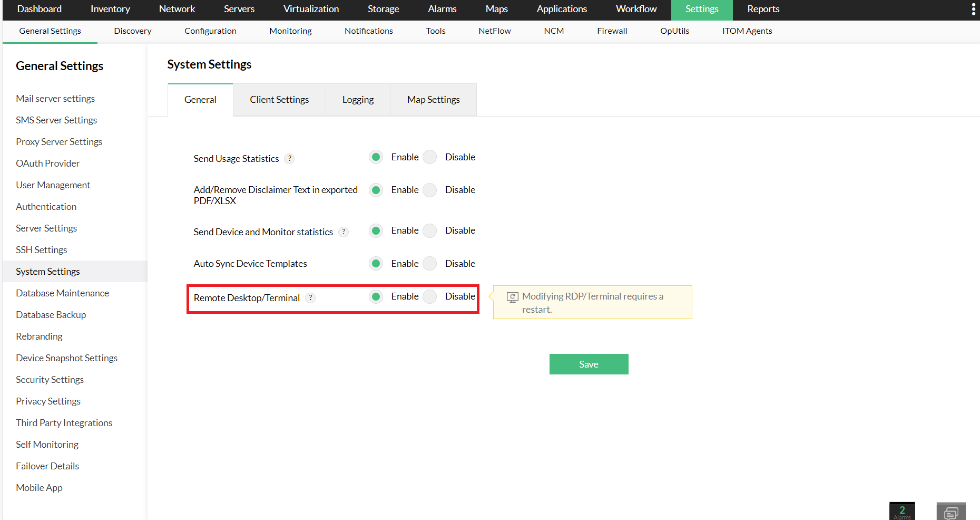This screenshot has height=520, width=980.
Task: Click help icon beside Remote Desktop/Terminal
Action: point(311,298)
